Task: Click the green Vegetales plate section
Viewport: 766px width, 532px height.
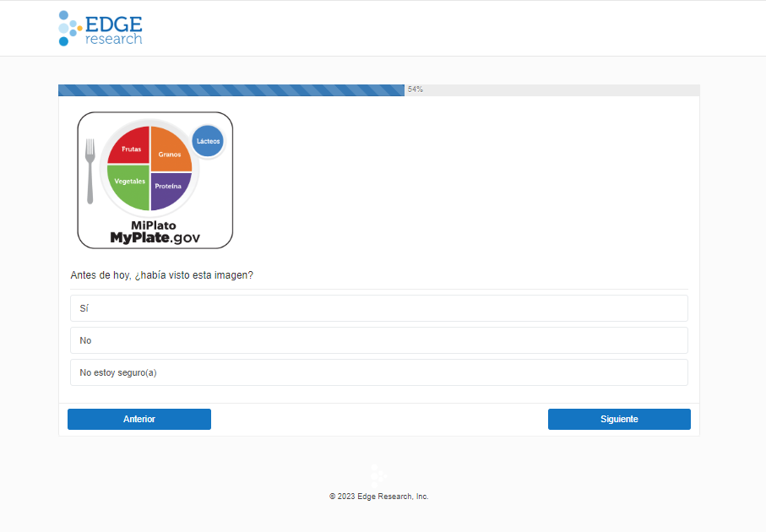Action: 128,187
